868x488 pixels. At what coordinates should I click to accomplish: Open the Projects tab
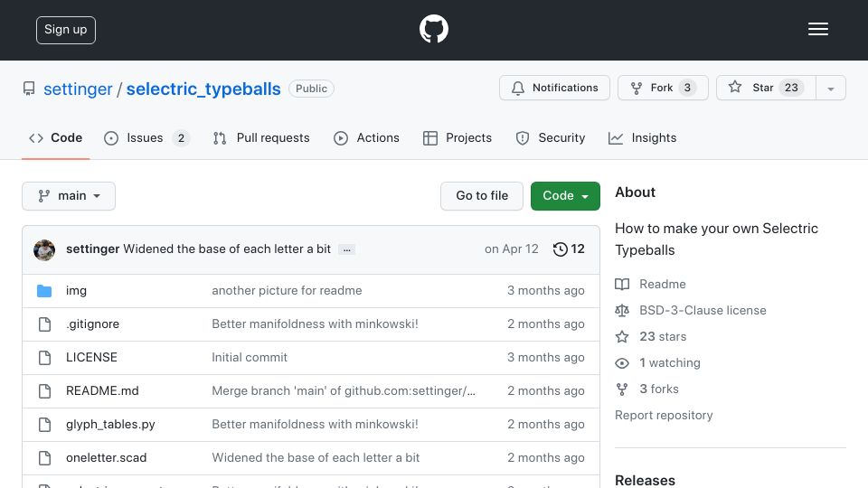pyautogui.click(x=458, y=137)
